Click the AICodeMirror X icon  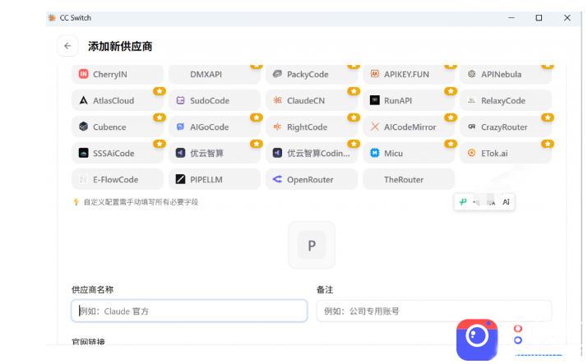click(x=375, y=127)
